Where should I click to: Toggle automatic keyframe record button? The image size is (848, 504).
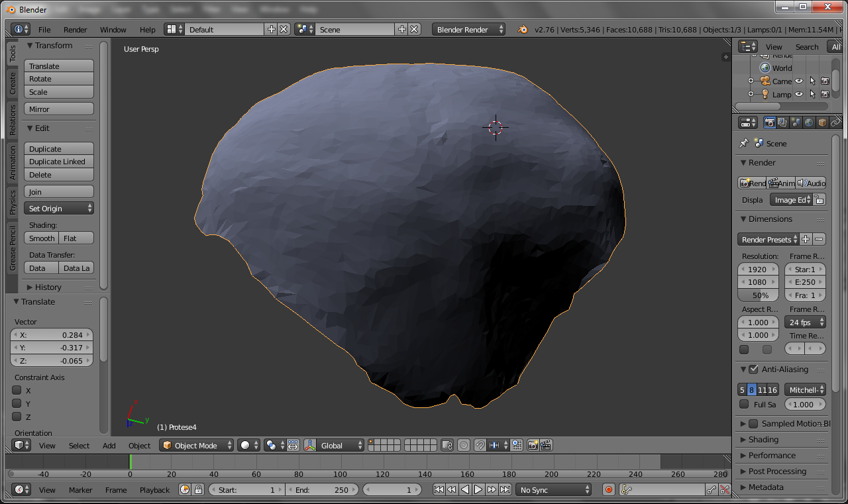tap(609, 490)
